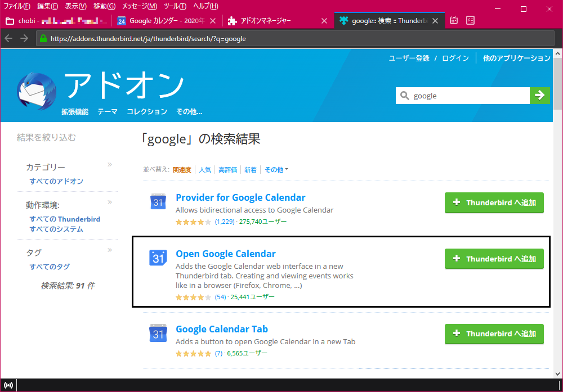Go to the 拡張機能 section
563x392 pixels.
[75, 111]
